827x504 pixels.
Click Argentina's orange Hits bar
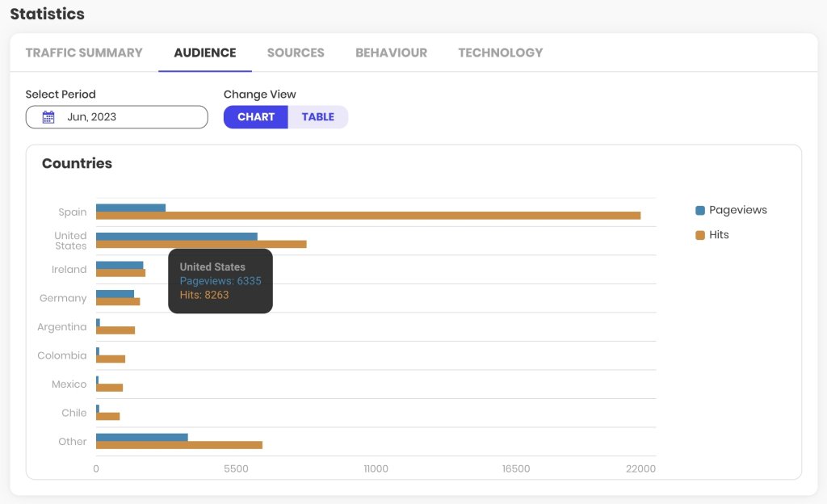(115, 330)
